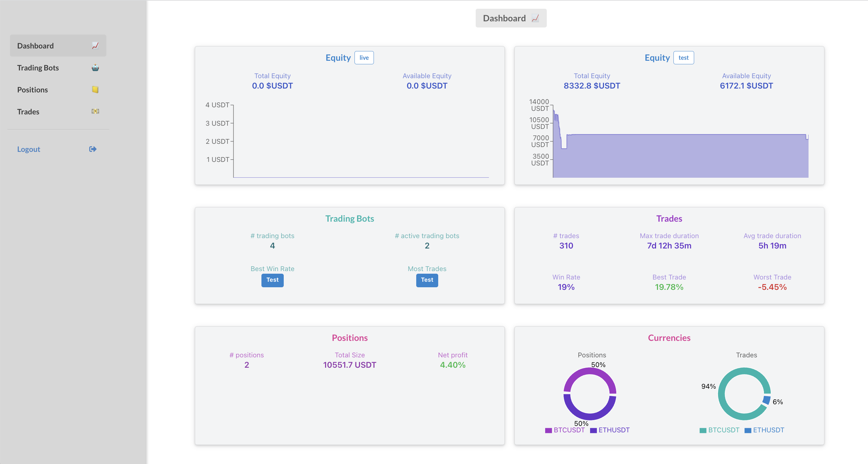The image size is (868, 464).
Task: Click the chart icon in Dashboard page header
Action: click(535, 18)
